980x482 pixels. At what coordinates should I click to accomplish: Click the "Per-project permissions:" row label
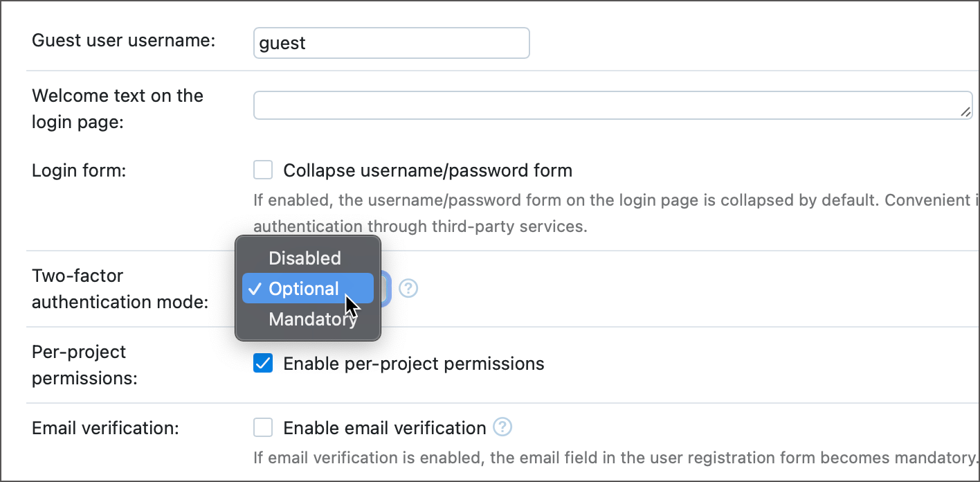(x=85, y=365)
